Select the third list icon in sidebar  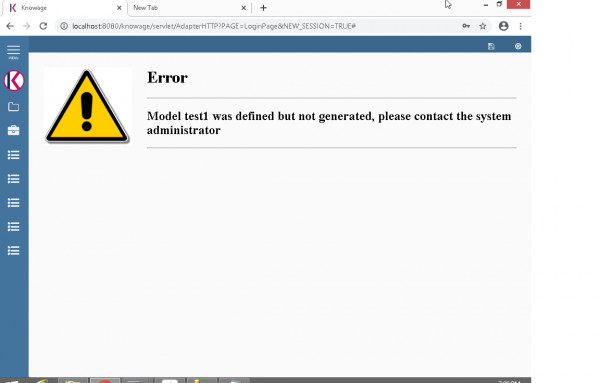coord(13,203)
